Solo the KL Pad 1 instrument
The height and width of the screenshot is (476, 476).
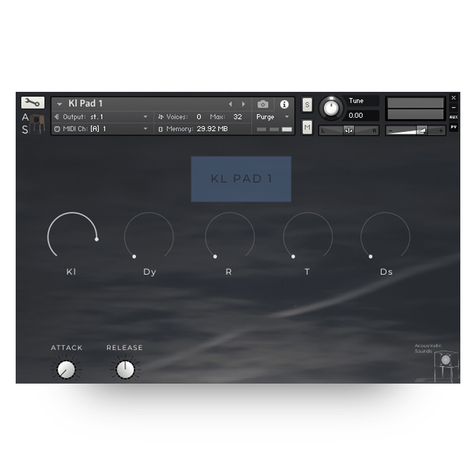point(306,105)
